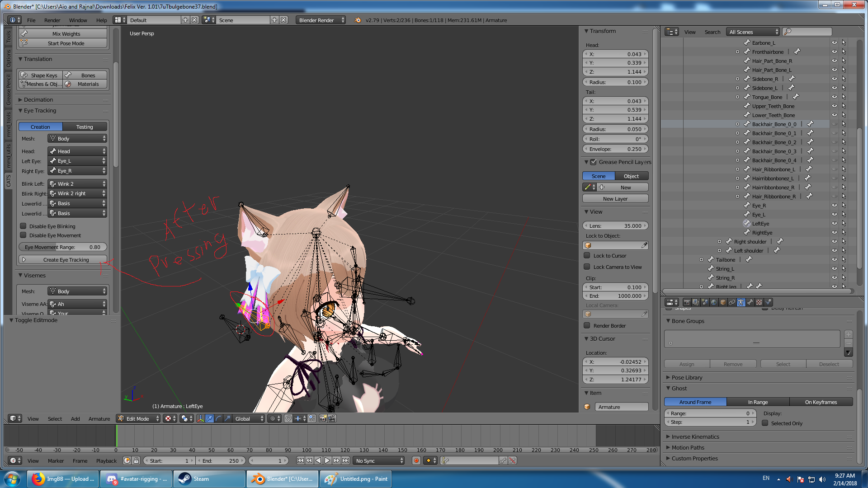Adjust the Eye Movement Range slider
Screen dimensions: 868x488
click(63, 247)
